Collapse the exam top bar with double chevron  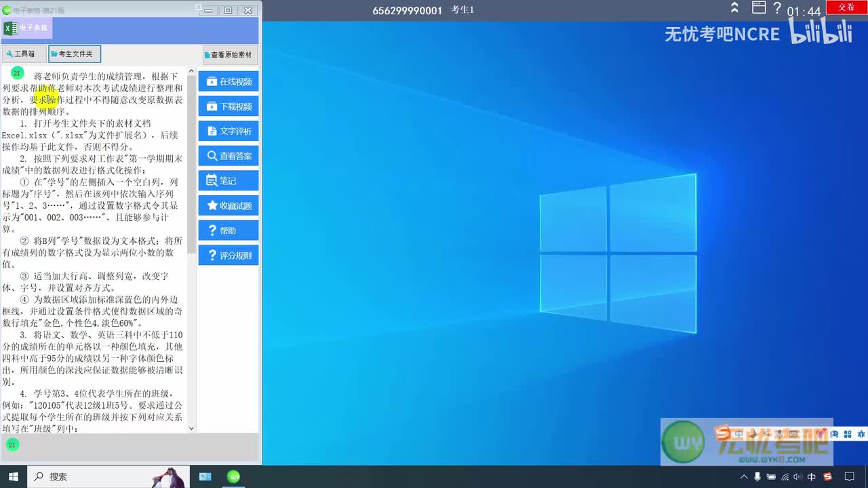pyautogui.click(x=734, y=8)
